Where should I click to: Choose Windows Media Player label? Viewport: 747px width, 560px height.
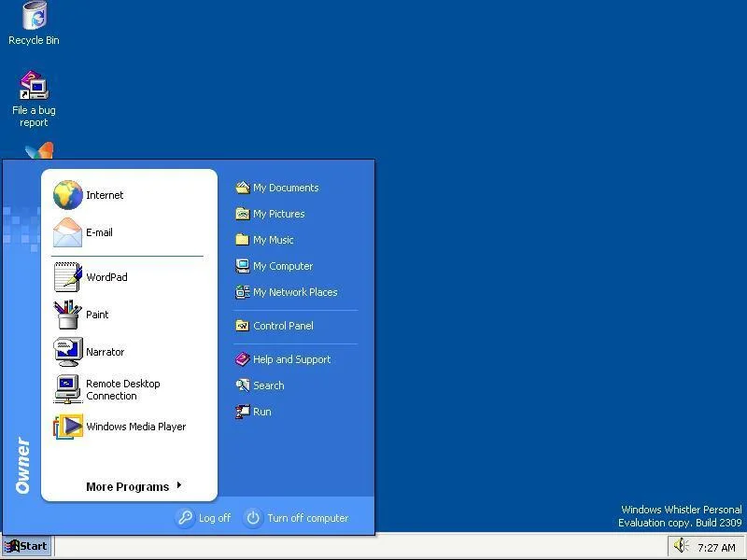point(135,427)
